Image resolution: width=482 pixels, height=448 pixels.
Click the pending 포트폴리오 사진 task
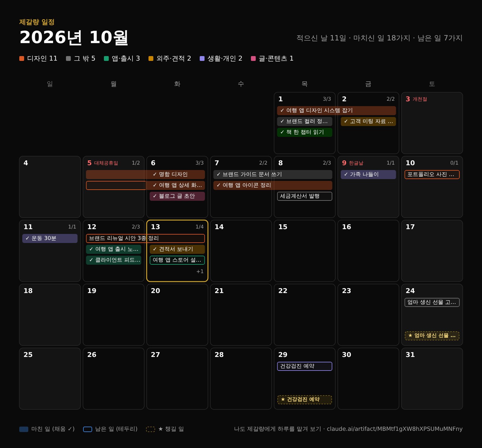[432, 175]
